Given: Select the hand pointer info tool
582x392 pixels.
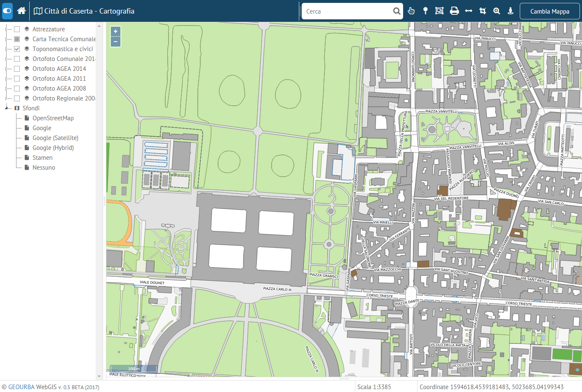Looking at the screenshot, I should tap(411, 11).
